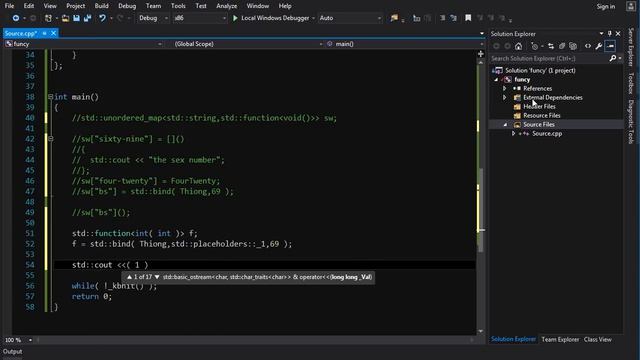Screen dimensions: 640x360
Task: Click Collapse All in Solution Explorer toolbar
Action: click(573, 46)
